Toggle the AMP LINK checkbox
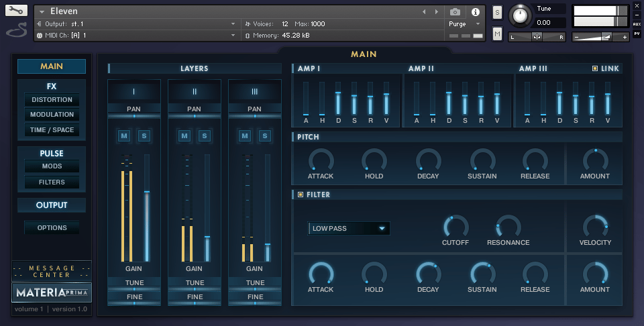The height and width of the screenshot is (326, 644). (x=595, y=68)
